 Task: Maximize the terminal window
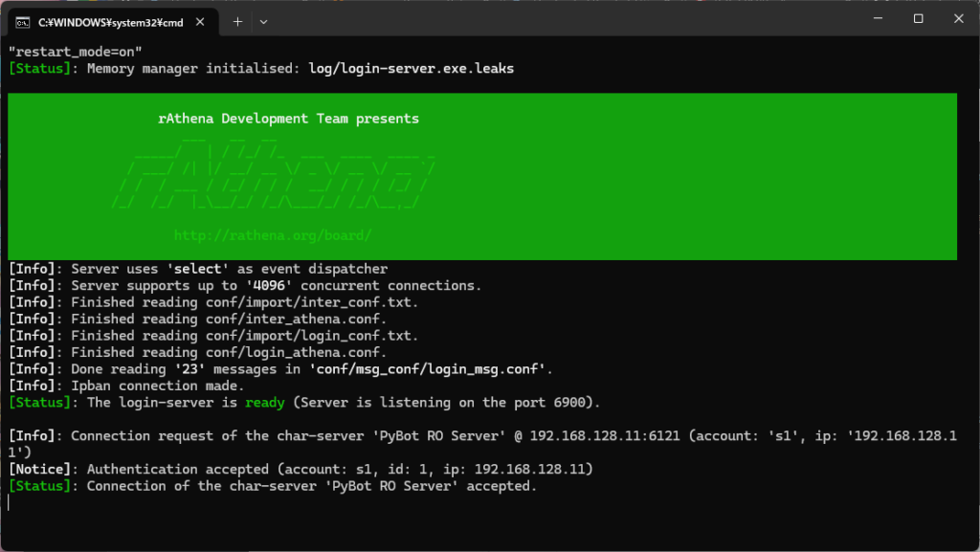918,19
